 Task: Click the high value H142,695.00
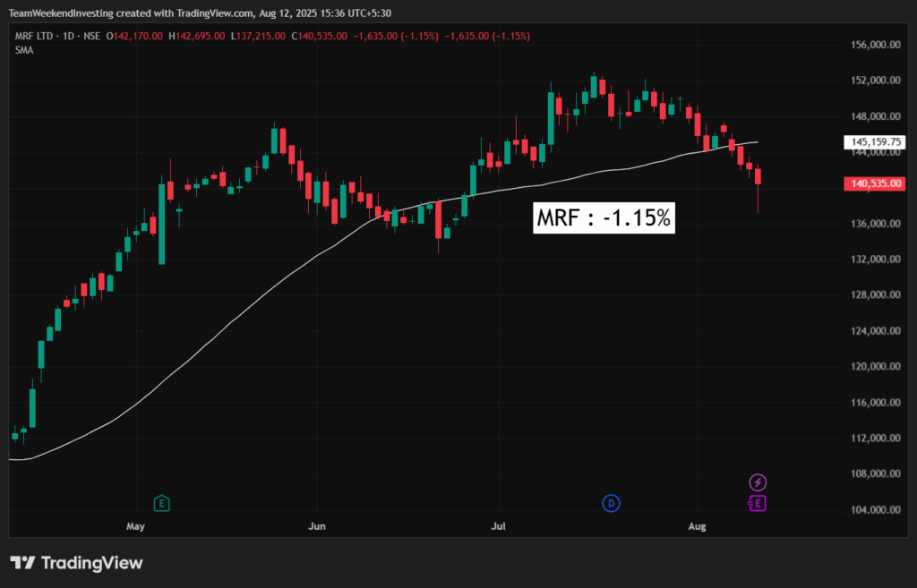coord(196,36)
